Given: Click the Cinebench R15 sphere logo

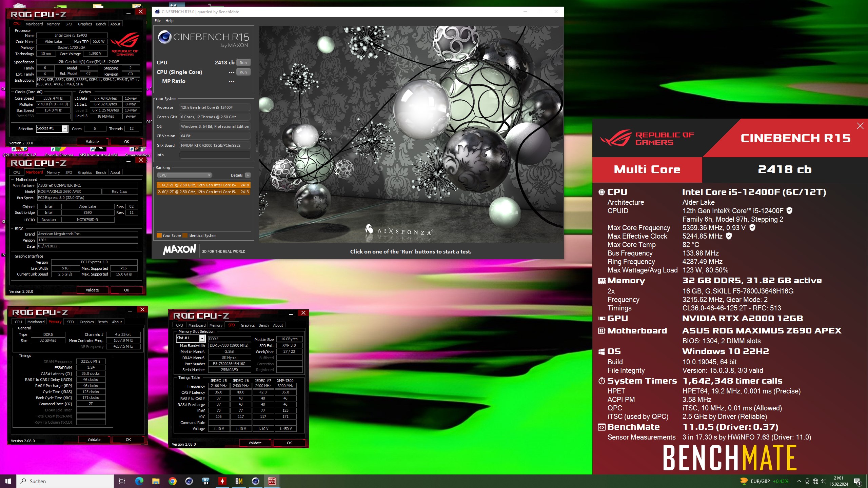Looking at the screenshot, I should tap(164, 37).
